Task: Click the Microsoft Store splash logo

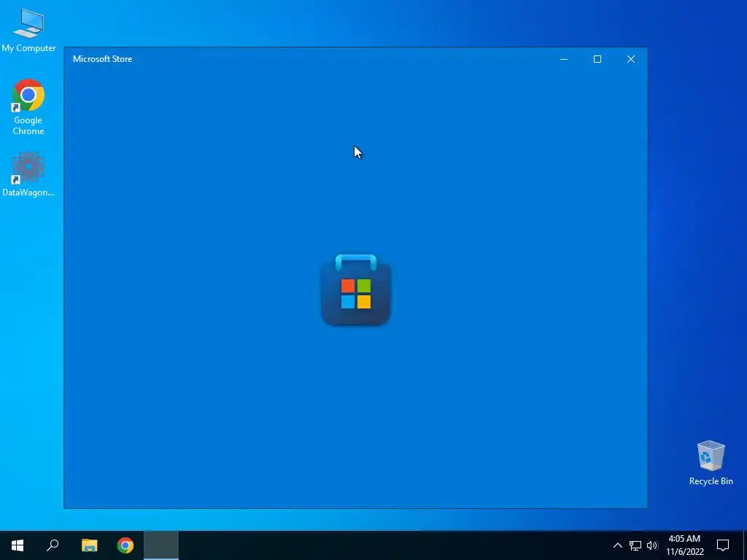Action: tap(356, 290)
